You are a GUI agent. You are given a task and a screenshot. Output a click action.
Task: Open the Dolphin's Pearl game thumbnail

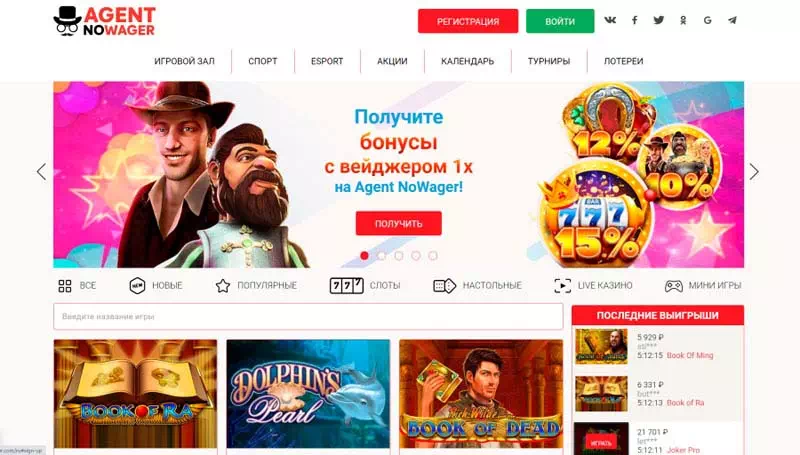308,394
